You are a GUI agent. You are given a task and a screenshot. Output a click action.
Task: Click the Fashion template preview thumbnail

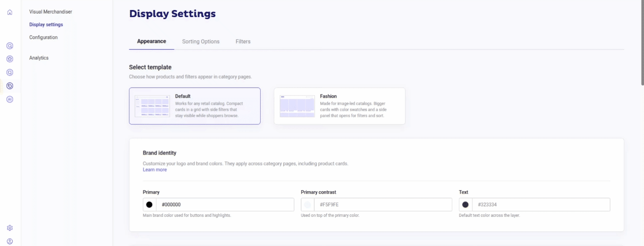(x=297, y=106)
